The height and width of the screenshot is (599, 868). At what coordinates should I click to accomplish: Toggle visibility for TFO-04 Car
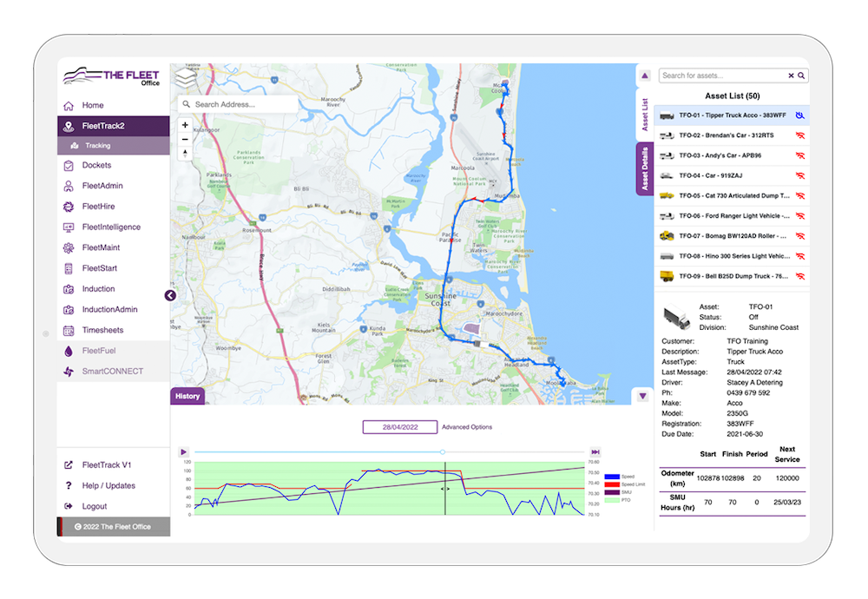800,176
